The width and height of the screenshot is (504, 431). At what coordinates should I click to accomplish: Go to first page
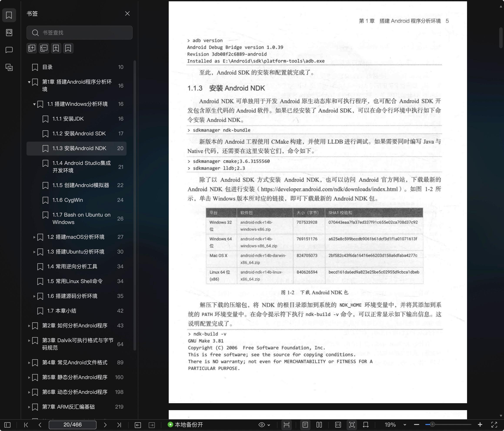point(26,425)
